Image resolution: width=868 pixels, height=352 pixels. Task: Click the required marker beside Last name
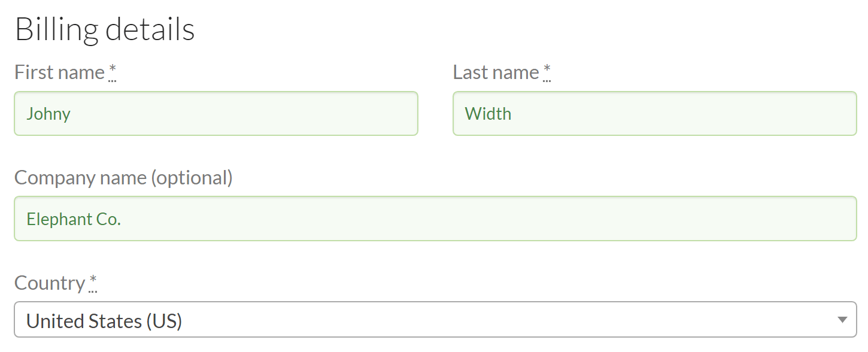(546, 69)
